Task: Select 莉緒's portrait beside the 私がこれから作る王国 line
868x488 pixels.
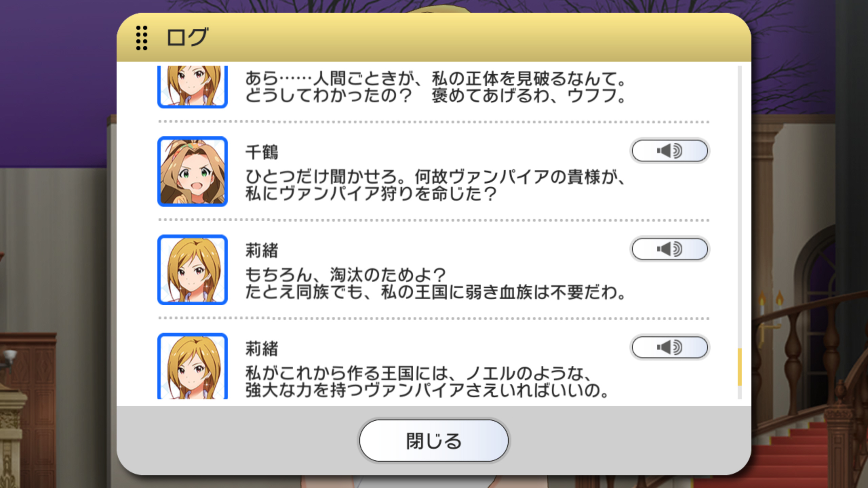Action: (193, 366)
